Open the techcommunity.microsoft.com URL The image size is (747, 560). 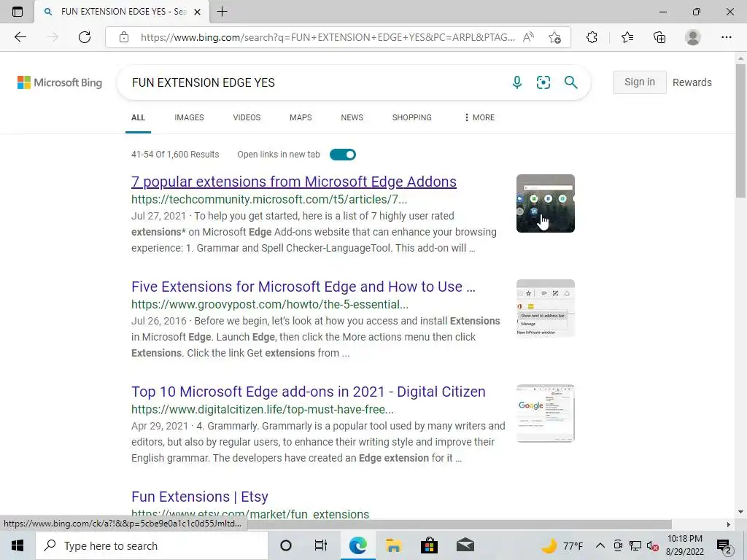click(269, 199)
